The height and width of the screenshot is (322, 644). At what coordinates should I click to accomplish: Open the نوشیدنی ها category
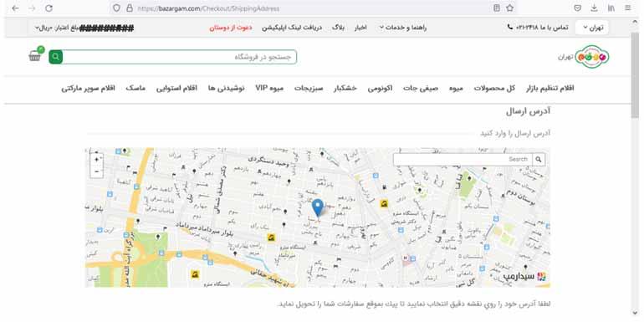[x=227, y=89]
